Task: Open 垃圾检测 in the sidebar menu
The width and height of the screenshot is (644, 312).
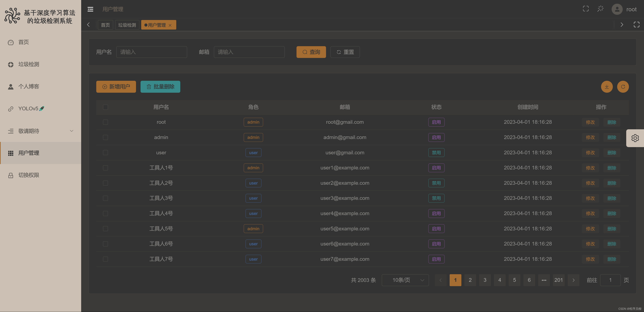Action: click(x=40, y=64)
